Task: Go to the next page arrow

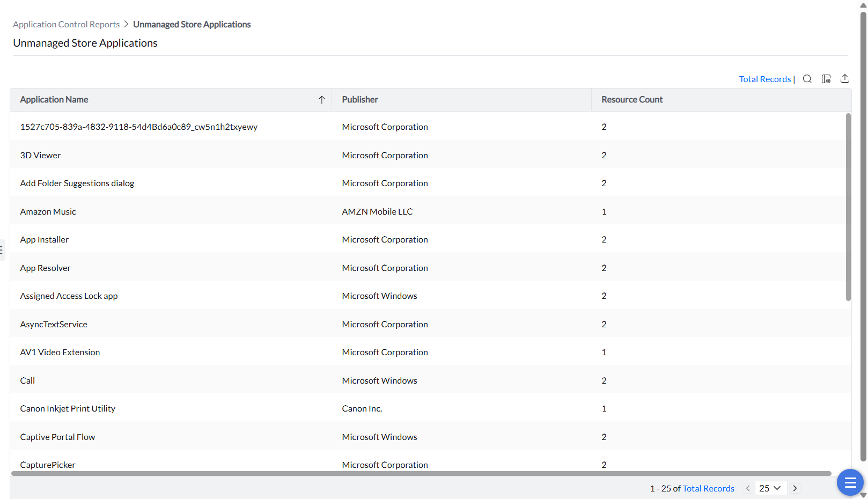Action: [x=795, y=488]
